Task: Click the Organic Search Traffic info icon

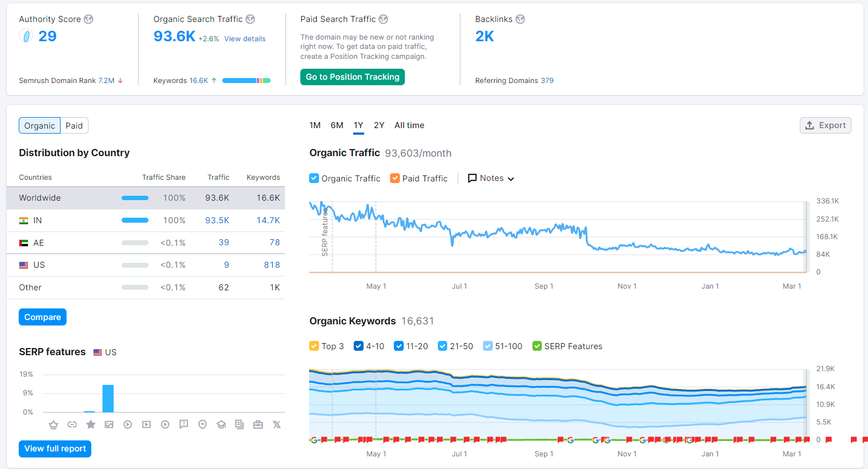Action: [x=250, y=19]
